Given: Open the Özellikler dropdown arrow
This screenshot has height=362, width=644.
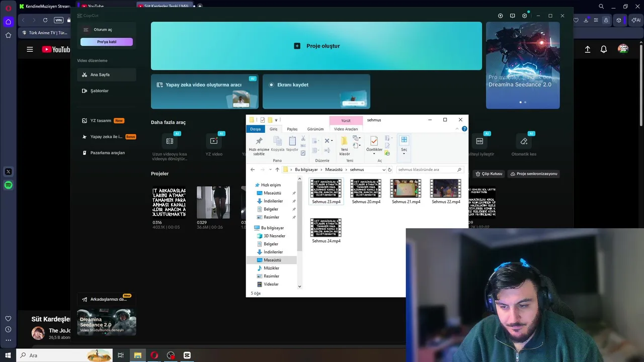Looking at the screenshot, I should pyautogui.click(x=374, y=154).
